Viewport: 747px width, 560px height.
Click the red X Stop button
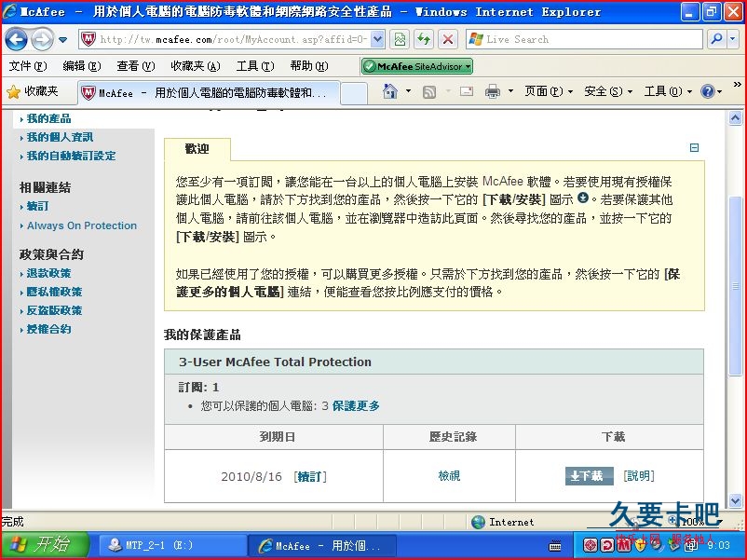click(x=448, y=39)
